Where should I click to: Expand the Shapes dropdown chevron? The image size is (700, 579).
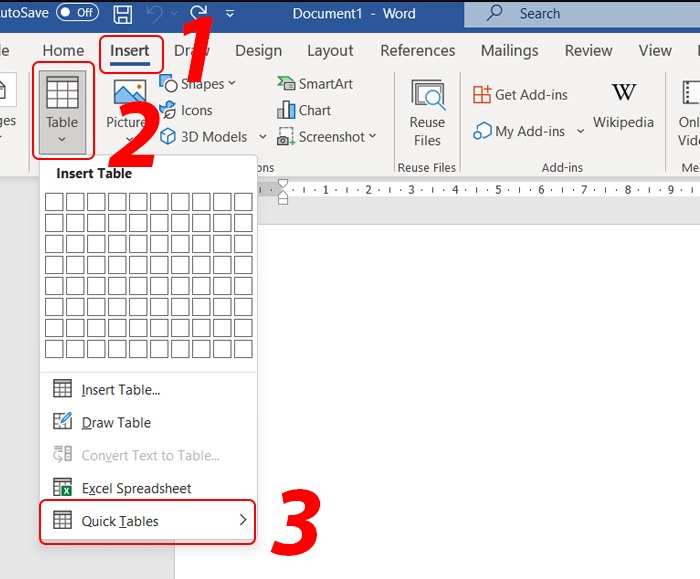232,83
